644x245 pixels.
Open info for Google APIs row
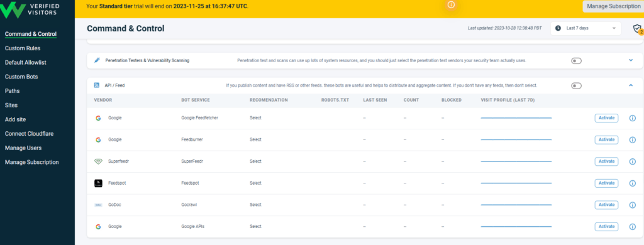[633, 227]
